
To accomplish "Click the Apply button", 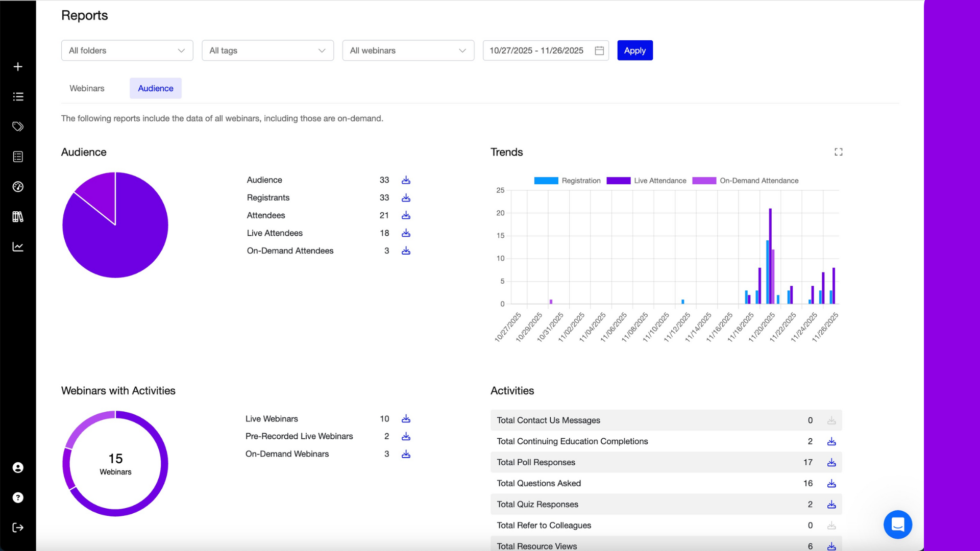I will [x=634, y=50].
